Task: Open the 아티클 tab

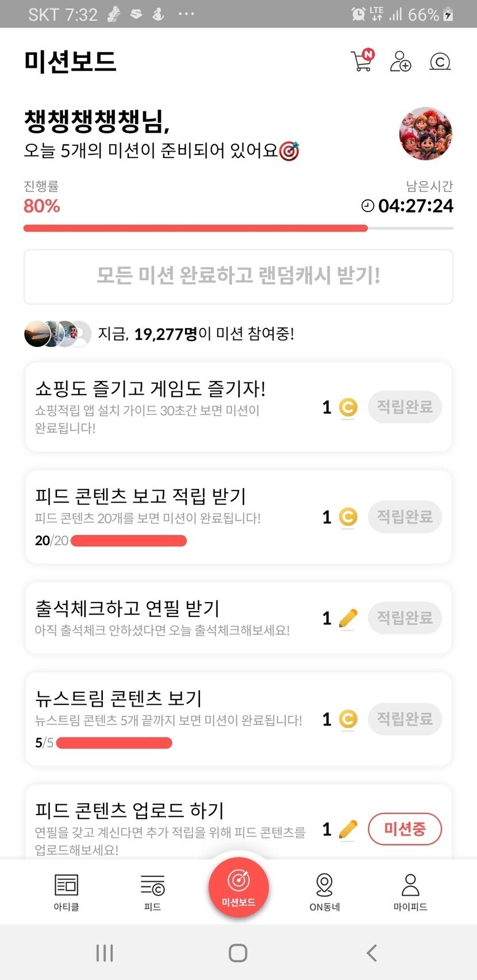Action: (66, 892)
